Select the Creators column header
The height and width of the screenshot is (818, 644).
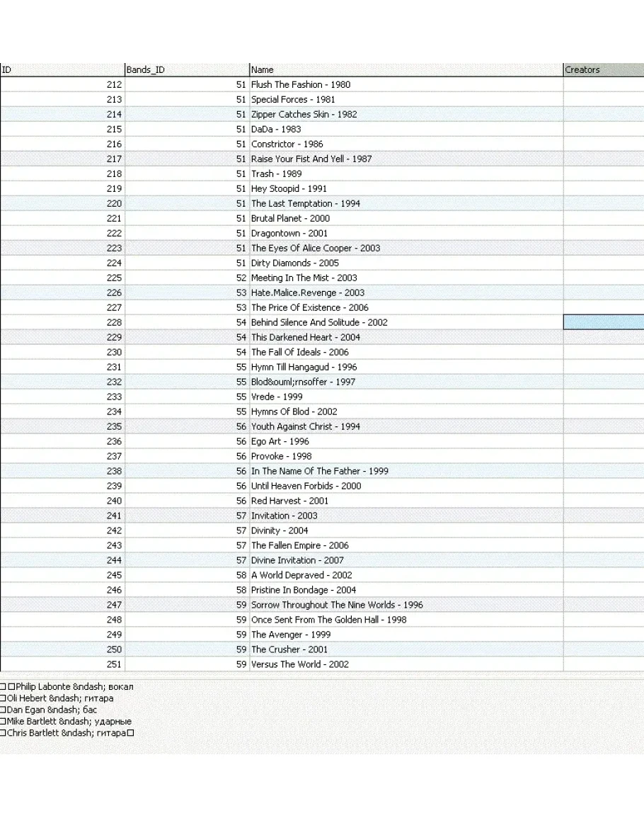click(x=603, y=69)
